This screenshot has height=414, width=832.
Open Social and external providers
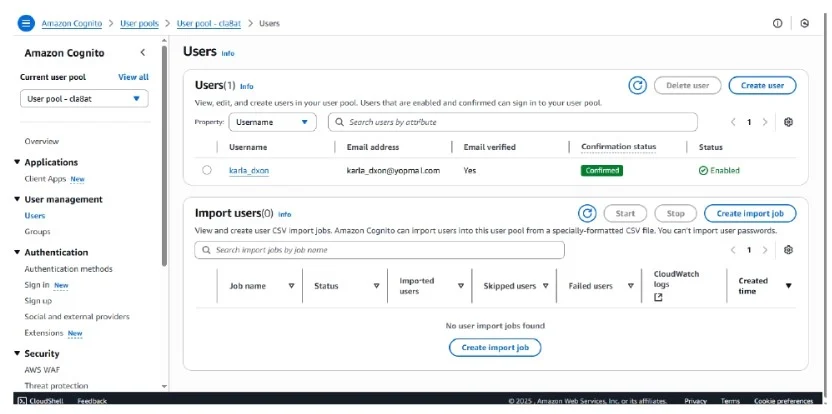tap(77, 317)
